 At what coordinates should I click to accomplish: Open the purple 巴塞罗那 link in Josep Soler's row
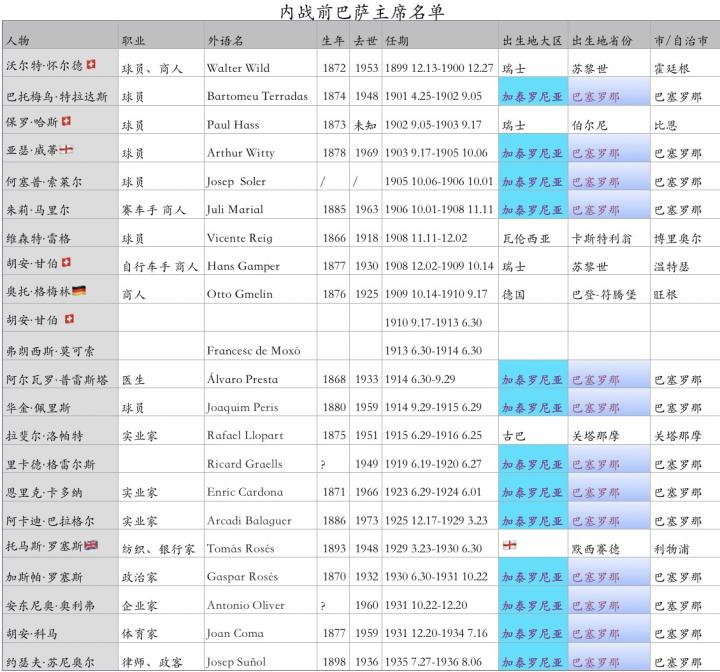tap(596, 182)
